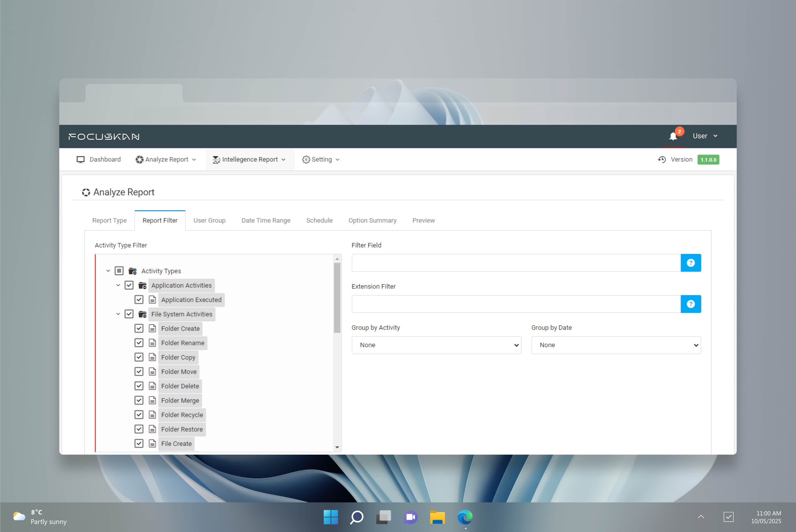Click the Application Executed document icon

point(152,300)
